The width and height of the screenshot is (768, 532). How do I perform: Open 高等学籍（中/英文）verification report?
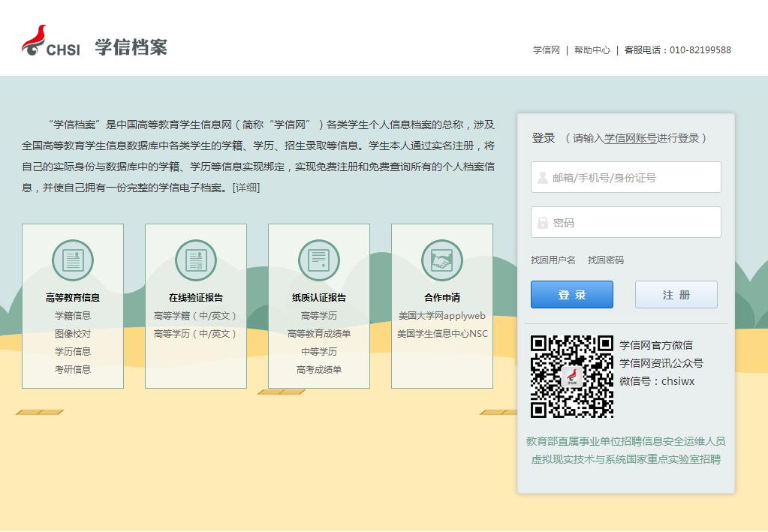(196, 316)
